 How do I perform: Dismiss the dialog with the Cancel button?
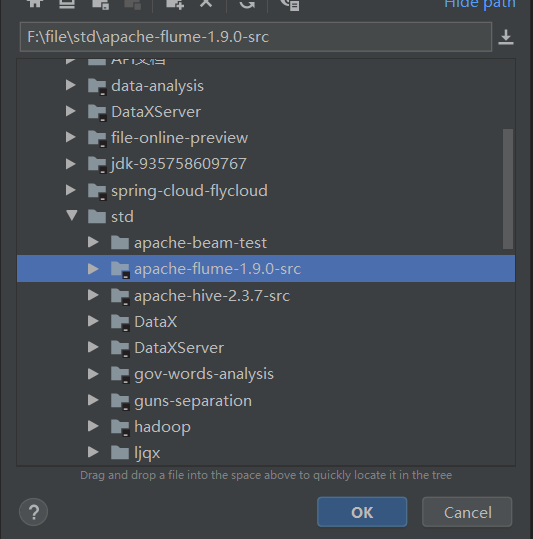tap(467, 512)
